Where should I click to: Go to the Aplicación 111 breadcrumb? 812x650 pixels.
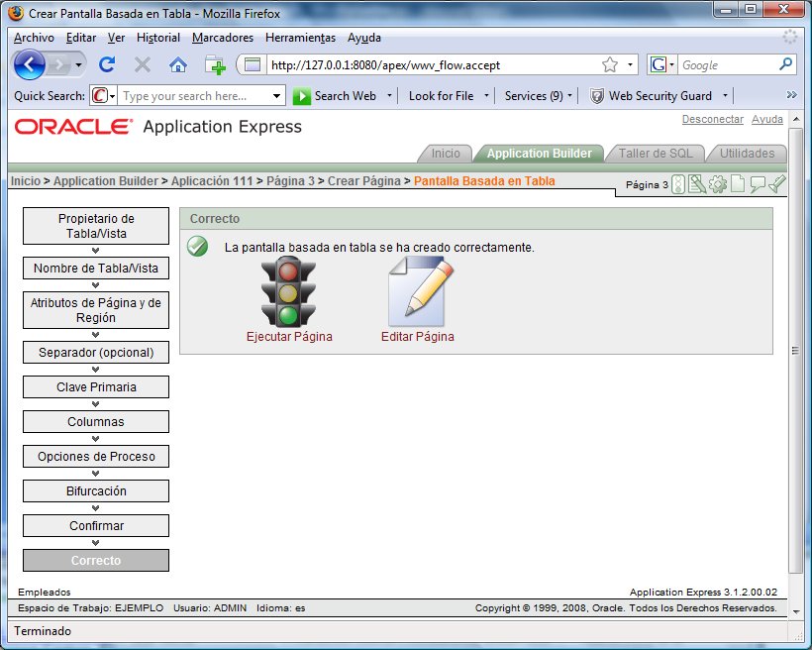212,181
